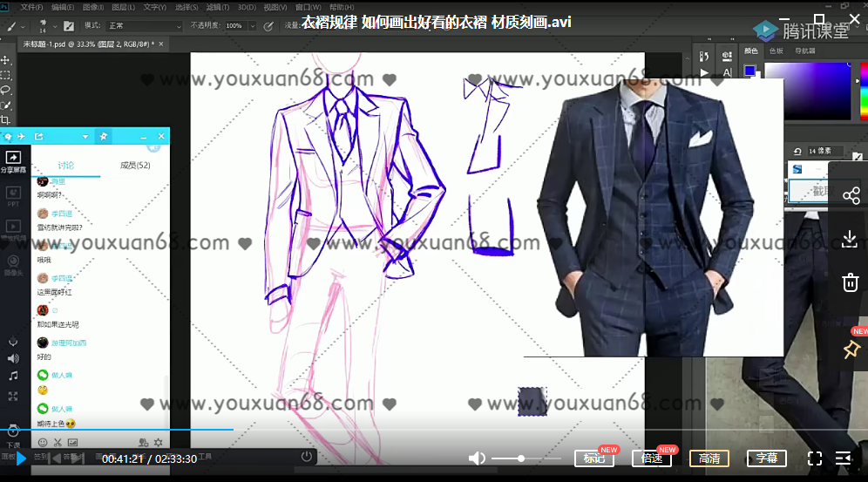Viewport: 868px width, 482px height.
Task: Select the Move tool
Action: 5,60
